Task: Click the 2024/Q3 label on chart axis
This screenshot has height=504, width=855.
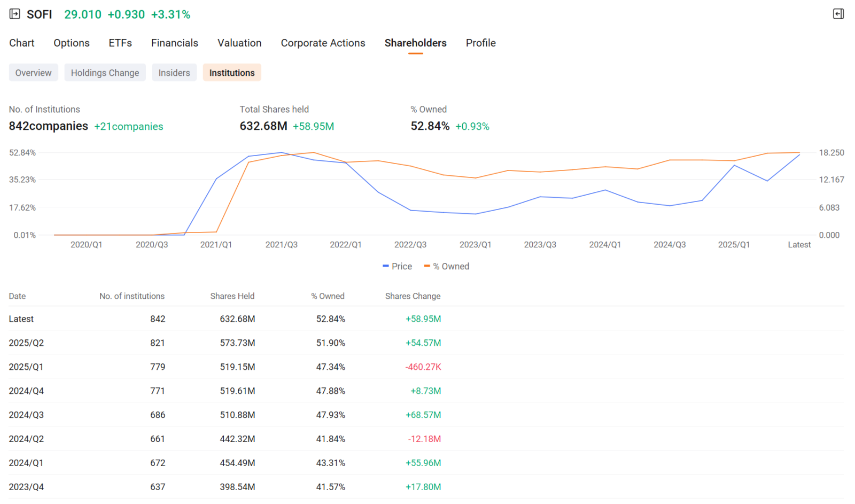Action: click(670, 245)
